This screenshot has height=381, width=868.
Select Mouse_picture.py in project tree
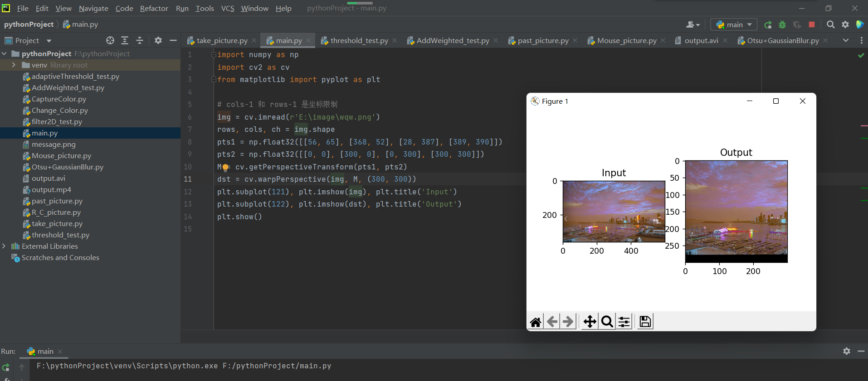(61, 156)
